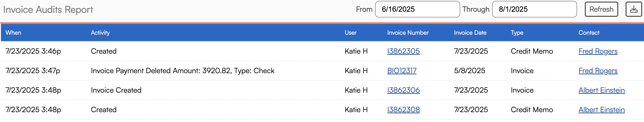Sort by the Invoice Number column header
Viewport: 644px width, 122px height.
pyautogui.click(x=408, y=33)
